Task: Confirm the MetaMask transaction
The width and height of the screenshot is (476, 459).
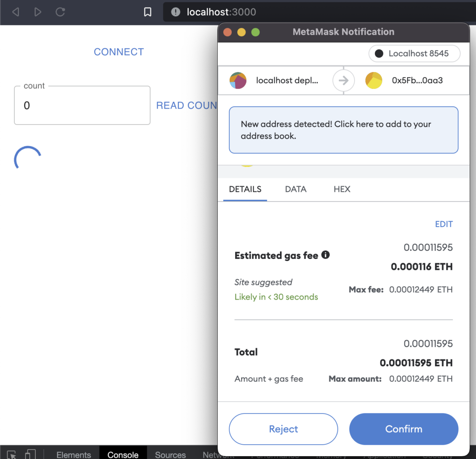Action: click(403, 429)
